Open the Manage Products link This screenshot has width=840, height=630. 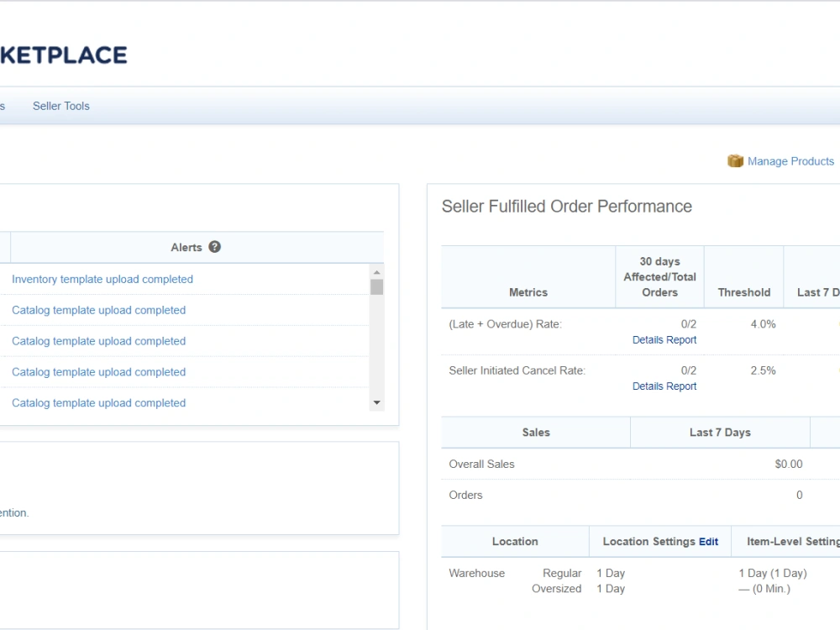[790, 161]
